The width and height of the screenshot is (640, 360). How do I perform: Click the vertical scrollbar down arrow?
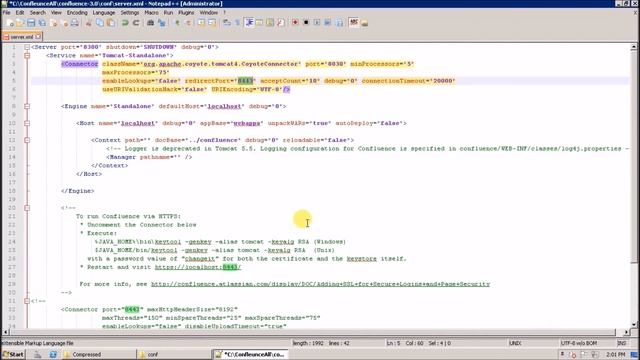click(634, 324)
